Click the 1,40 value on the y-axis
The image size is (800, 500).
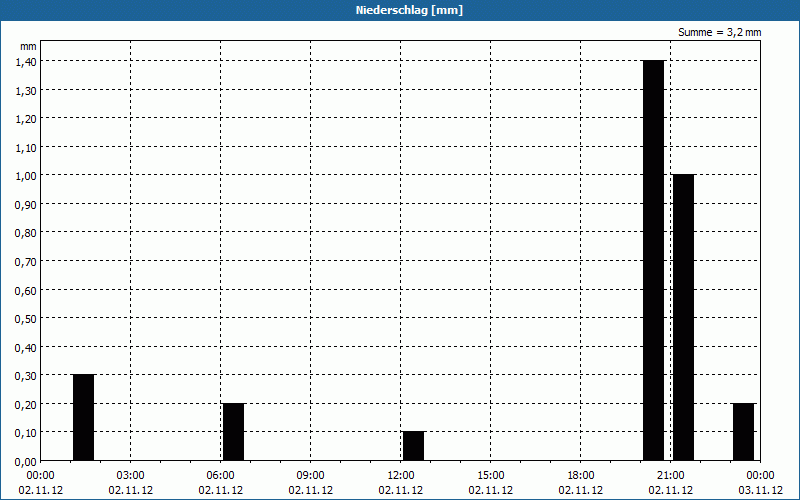(x=26, y=61)
